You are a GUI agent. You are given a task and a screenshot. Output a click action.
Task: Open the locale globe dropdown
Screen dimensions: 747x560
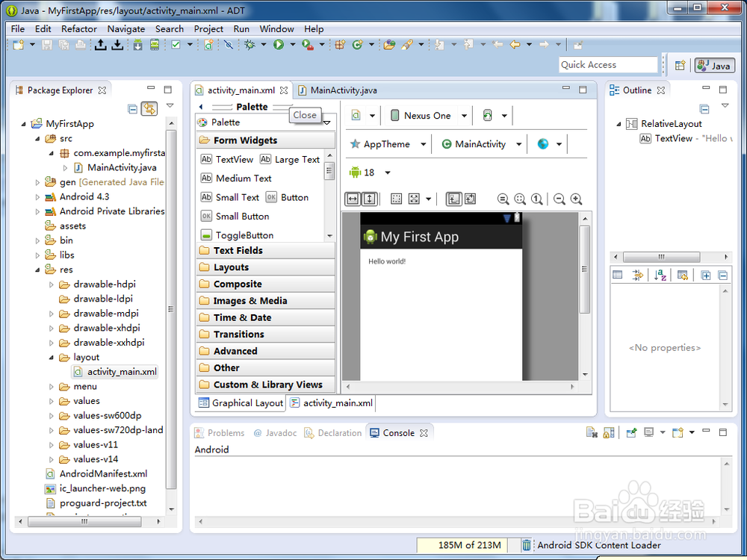pyautogui.click(x=559, y=144)
